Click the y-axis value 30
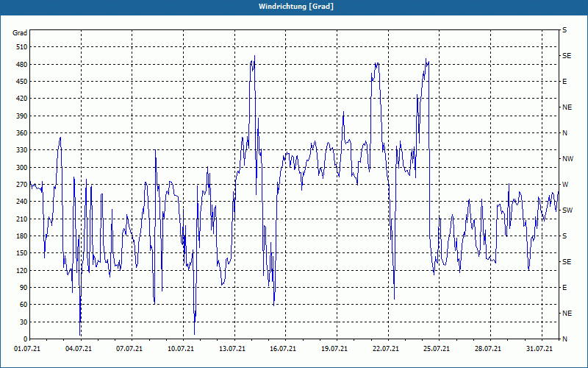The height and width of the screenshot is (368, 588). pos(23,322)
